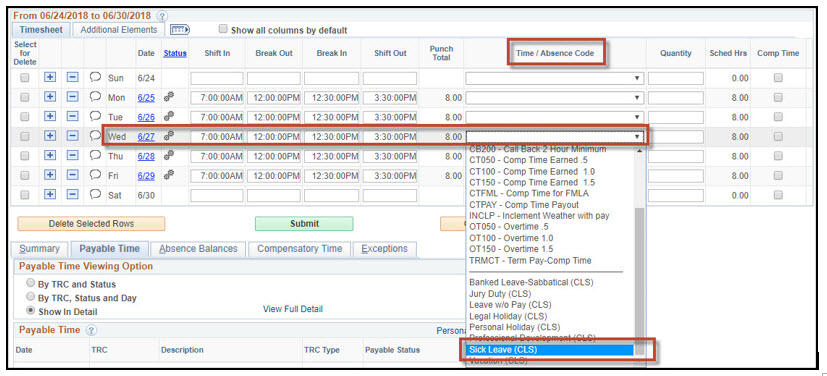Open the Compensatory Time tab
This screenshot has height=376, width=827.
(x=299, y=249)
